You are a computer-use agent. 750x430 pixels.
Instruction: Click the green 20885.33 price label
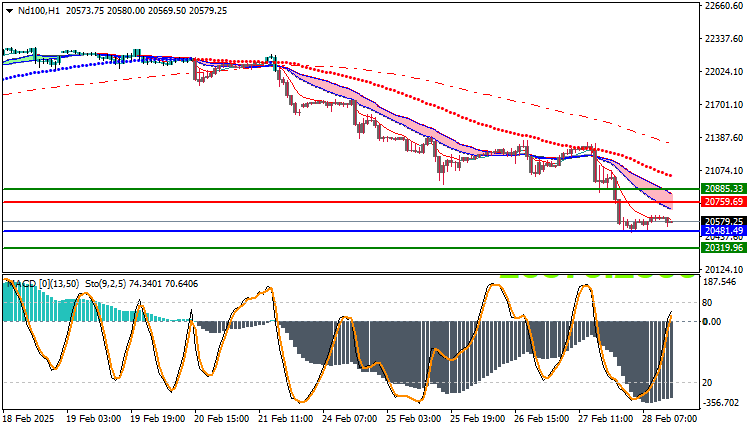coord(724,188)
